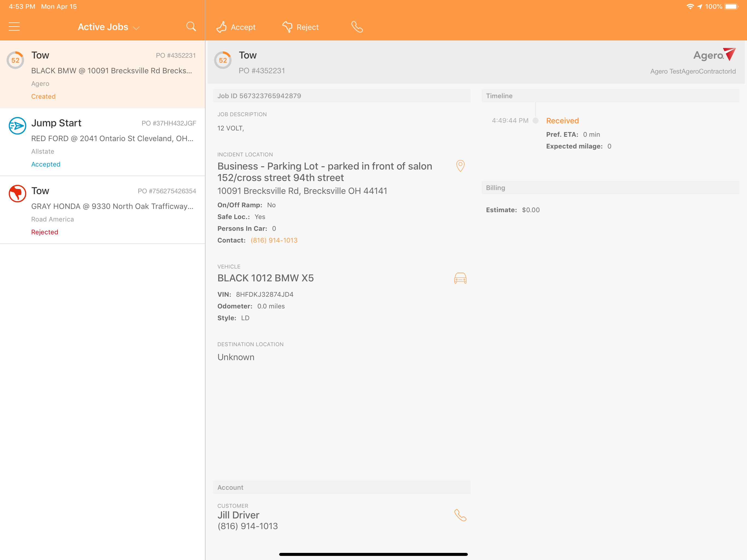Click the Estimate $0.00 value
This screenshot has width=747, height=560.
530,210
